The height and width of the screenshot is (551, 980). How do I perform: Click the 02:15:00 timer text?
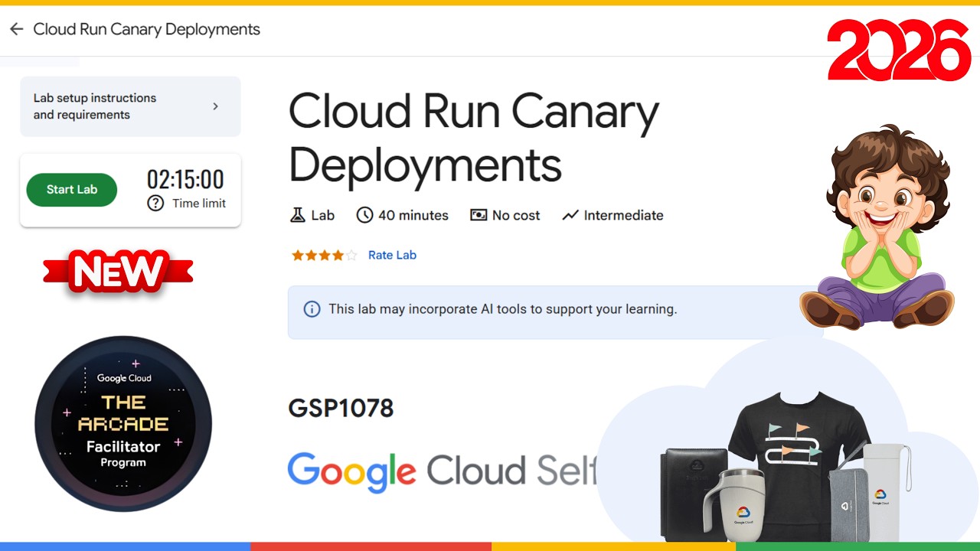coord(185,180)
